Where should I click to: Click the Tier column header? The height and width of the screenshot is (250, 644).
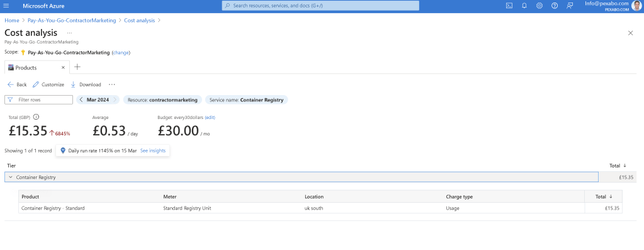pyautogui.click(x=11, y=166)
